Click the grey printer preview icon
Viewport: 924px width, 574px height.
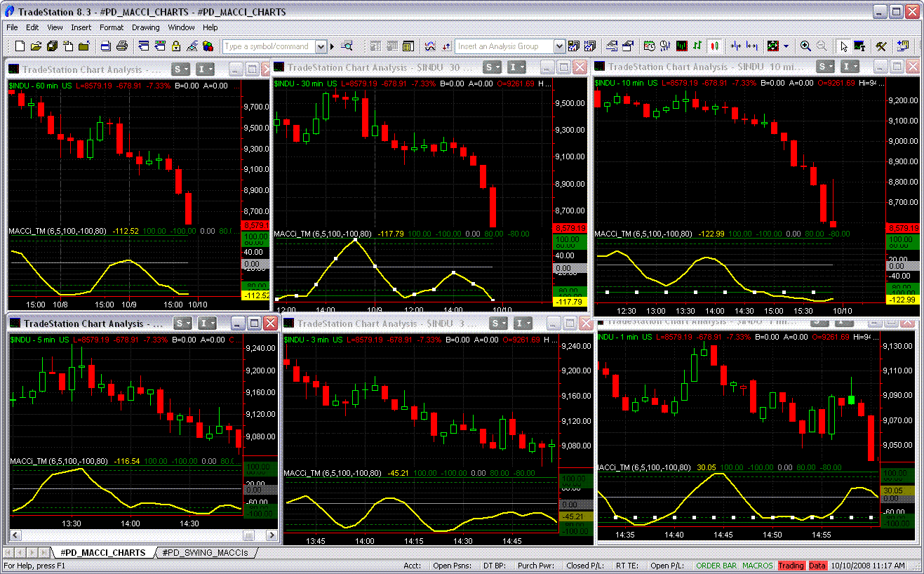point(122,46)
